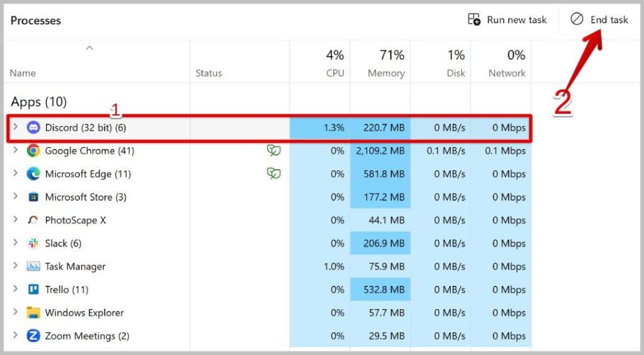Click Task Manager's 1.0% CPU value
The width and height of the screenshot is (644, 355).
(x=334, y=267)
